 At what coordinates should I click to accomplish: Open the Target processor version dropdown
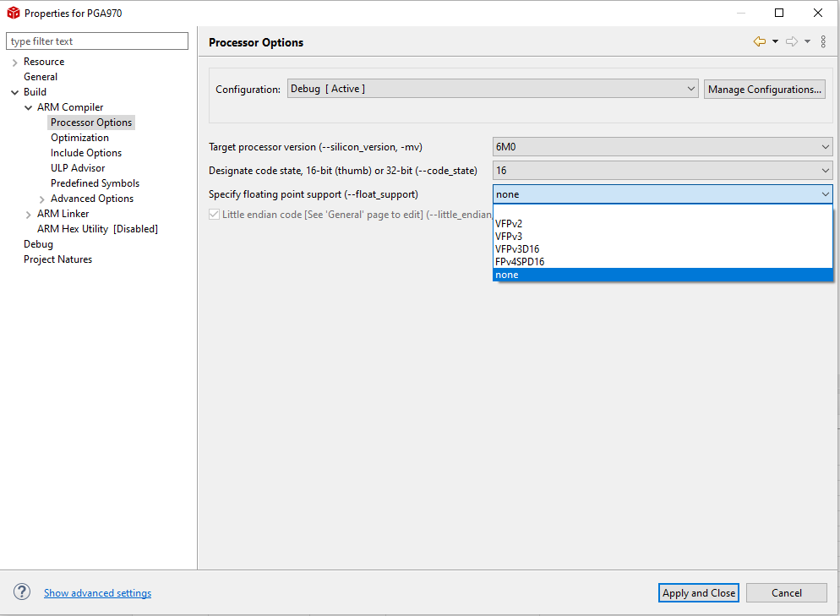coord(663,147)
